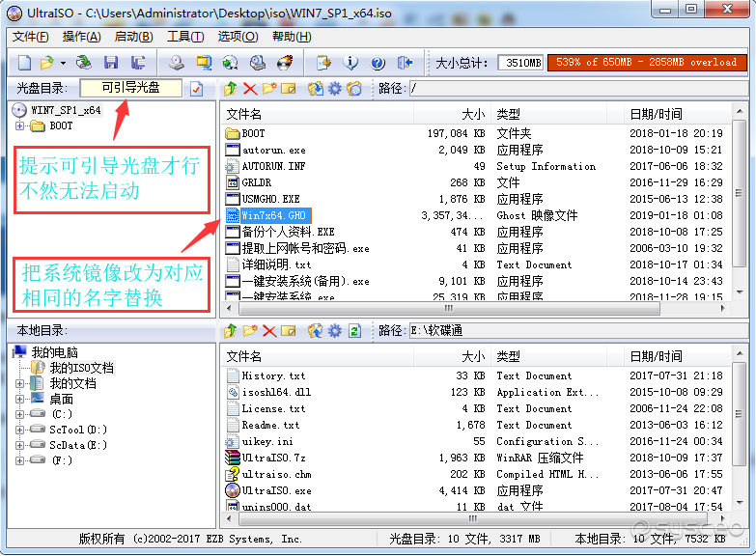Click folder-with-list icon in disc pane toolbar

[x=354, y=89]
